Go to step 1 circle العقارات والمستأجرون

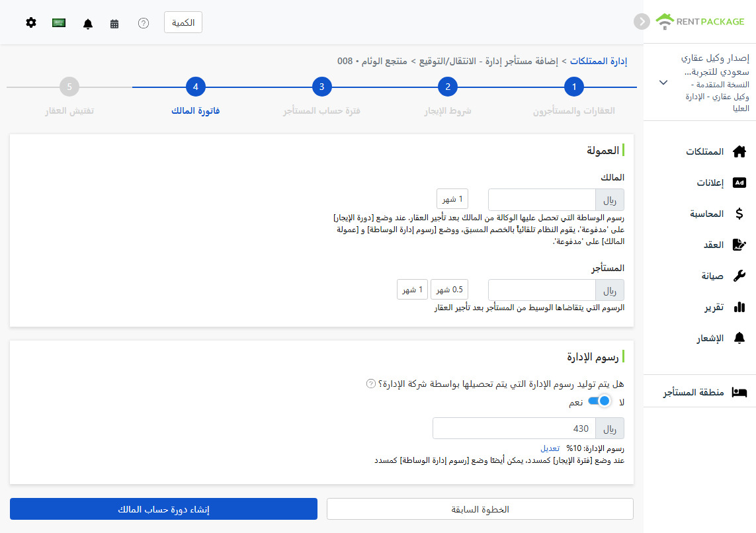click(x=573, y=87)
